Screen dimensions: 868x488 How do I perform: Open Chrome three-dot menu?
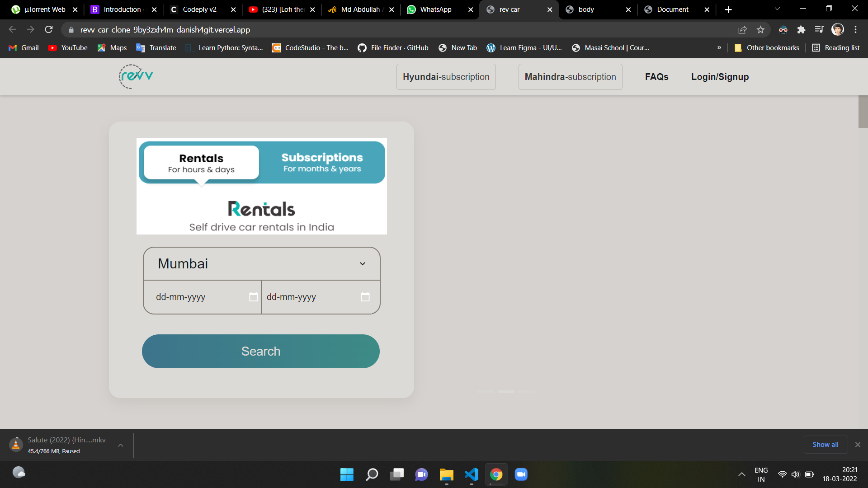[855, 30]
